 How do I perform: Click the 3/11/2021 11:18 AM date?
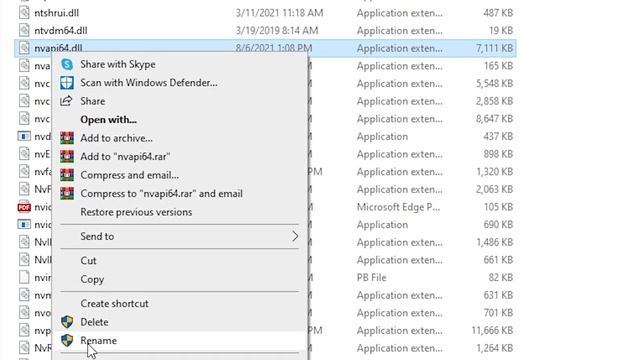pyautogui.click(x=279, y=13)
